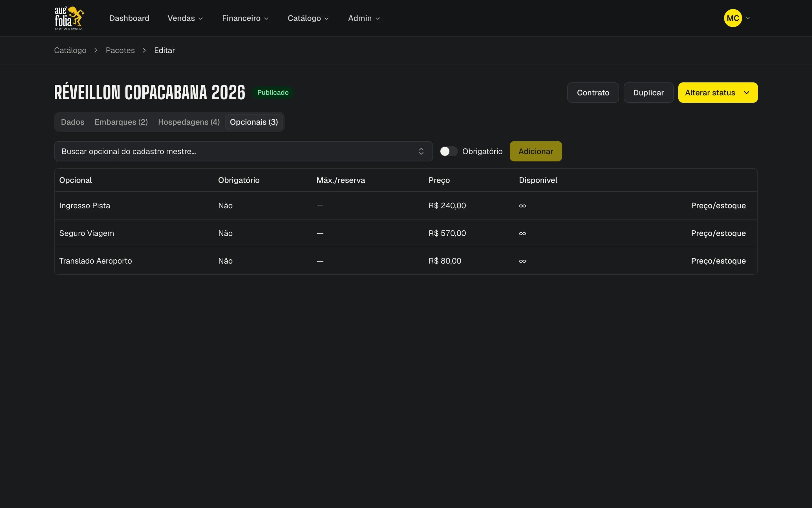The width and height of the screenshot is (812, 508).
Task: Click the Opcional column header
Action: [75, 180]
